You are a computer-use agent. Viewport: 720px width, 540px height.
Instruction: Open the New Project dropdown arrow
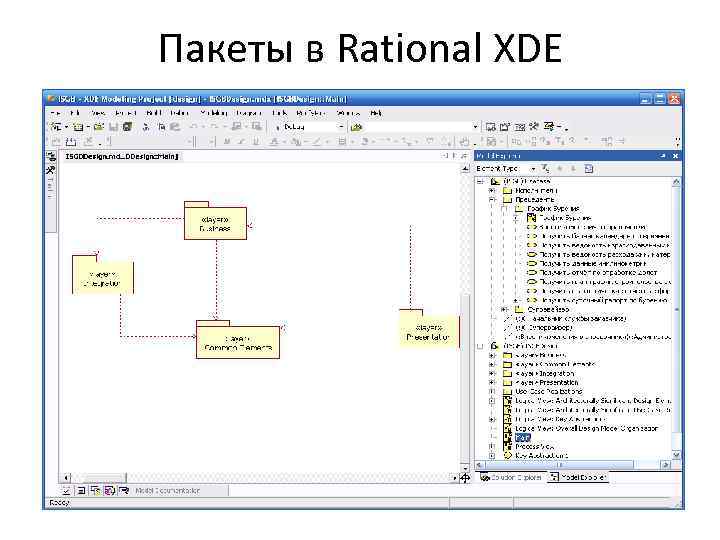pyautogui.click(x=66, y=127)
